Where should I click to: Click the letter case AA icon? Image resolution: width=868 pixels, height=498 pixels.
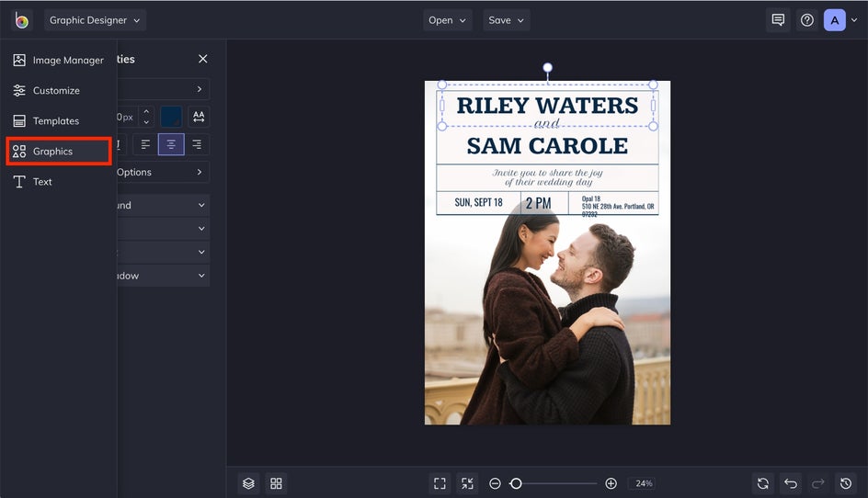coord(199,117)
